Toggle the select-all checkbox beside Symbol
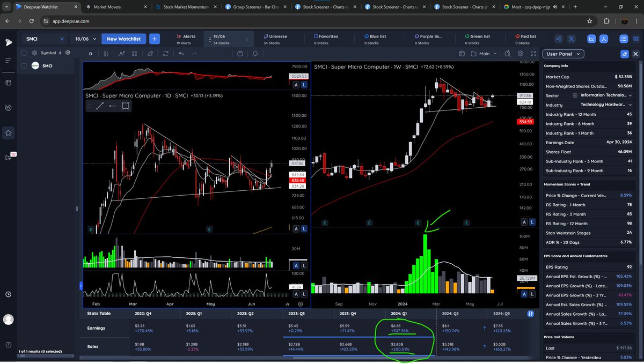This screenshot has height=364, width=644. 24,53
